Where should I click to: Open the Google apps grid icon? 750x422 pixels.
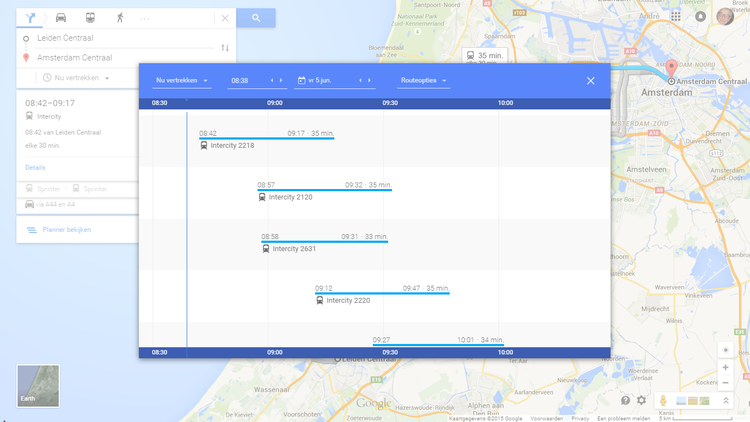pos(676,17)
